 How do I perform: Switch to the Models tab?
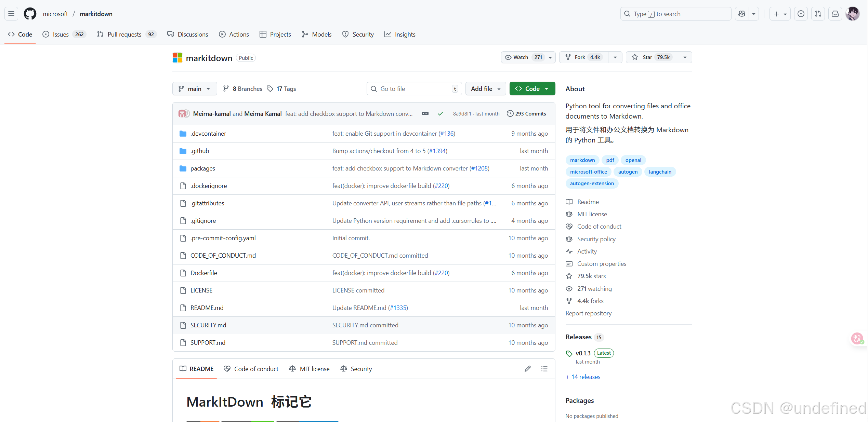tap(317, 34)
